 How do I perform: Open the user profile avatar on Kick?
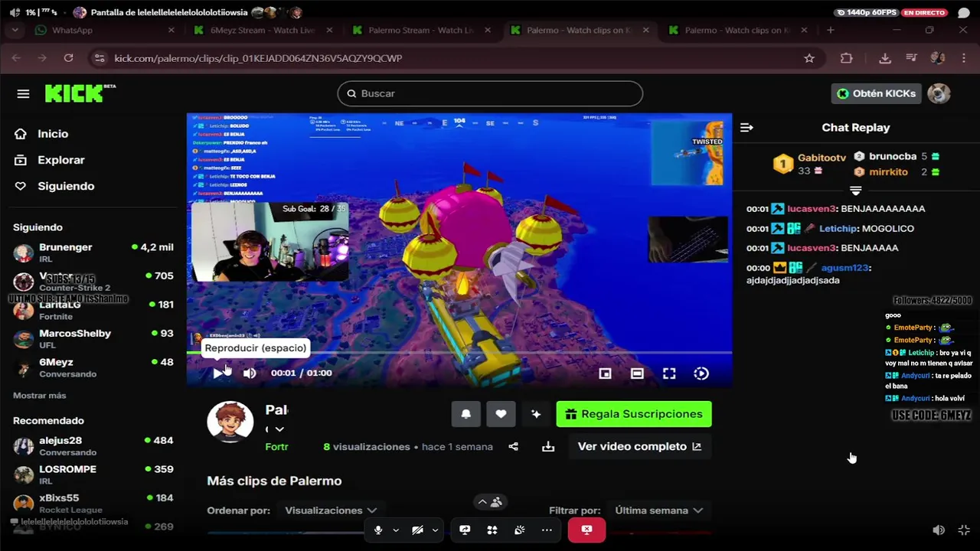click(939, 93)
